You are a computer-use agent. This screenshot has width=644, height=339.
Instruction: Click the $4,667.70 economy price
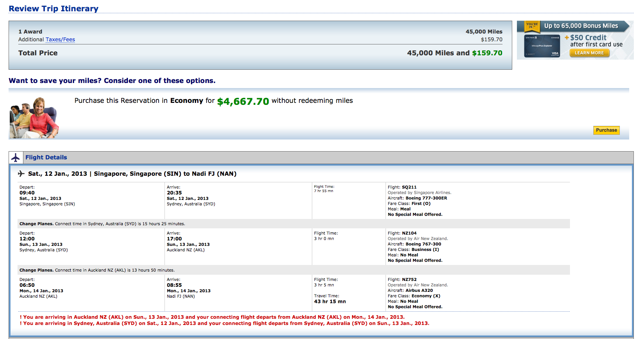click(243, 101)
